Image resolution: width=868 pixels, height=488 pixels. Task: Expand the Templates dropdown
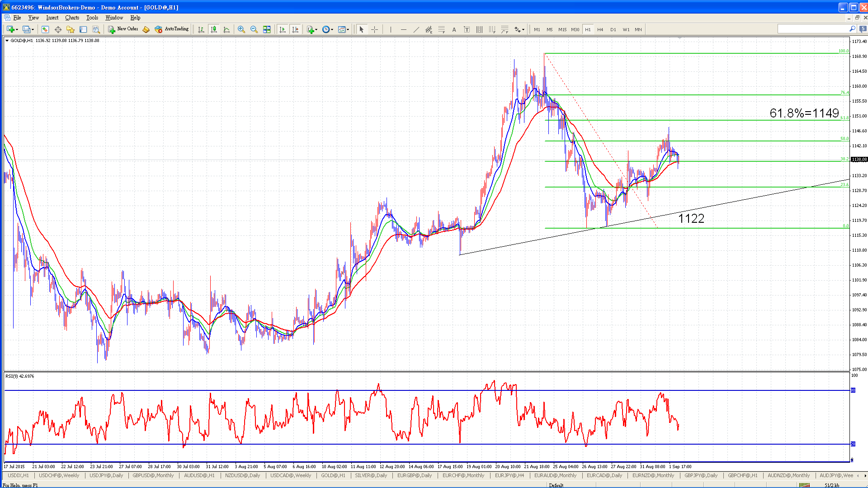point(344,29)
